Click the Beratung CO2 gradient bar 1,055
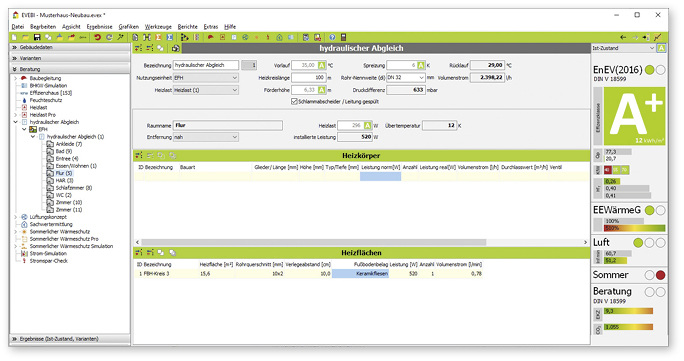 pos(629,327)
